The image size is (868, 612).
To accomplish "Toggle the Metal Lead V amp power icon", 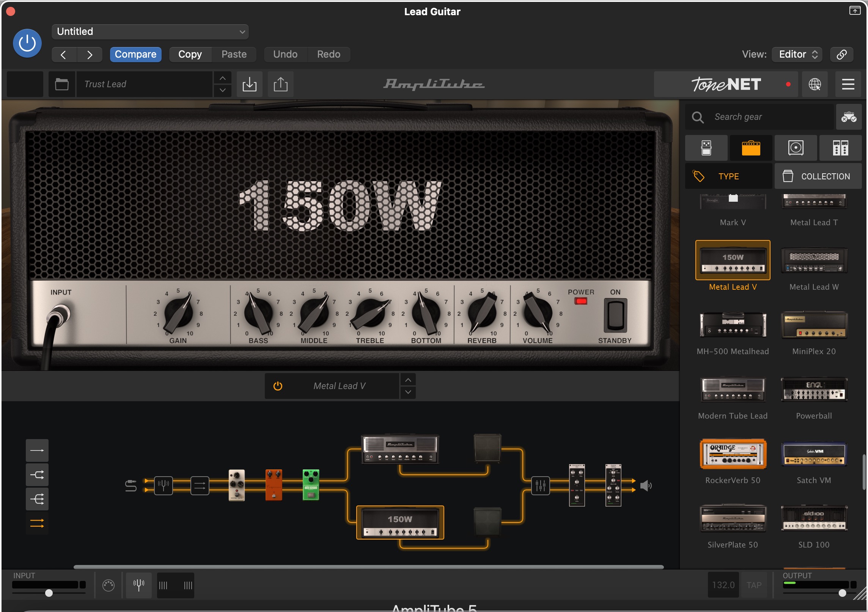I will [278, 386].
